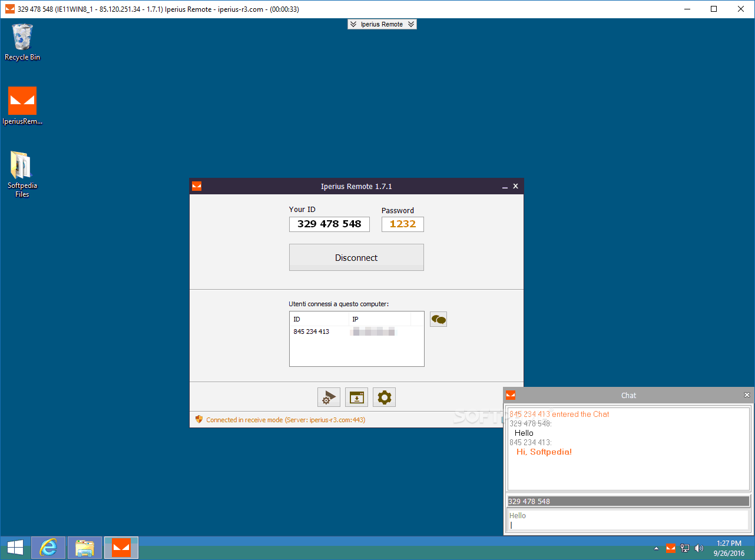Expand the left chevron of the Iperius Remote tab
The width and height of the screenshot is (755, 560).
pyautogui.click(x=353, y=24)
